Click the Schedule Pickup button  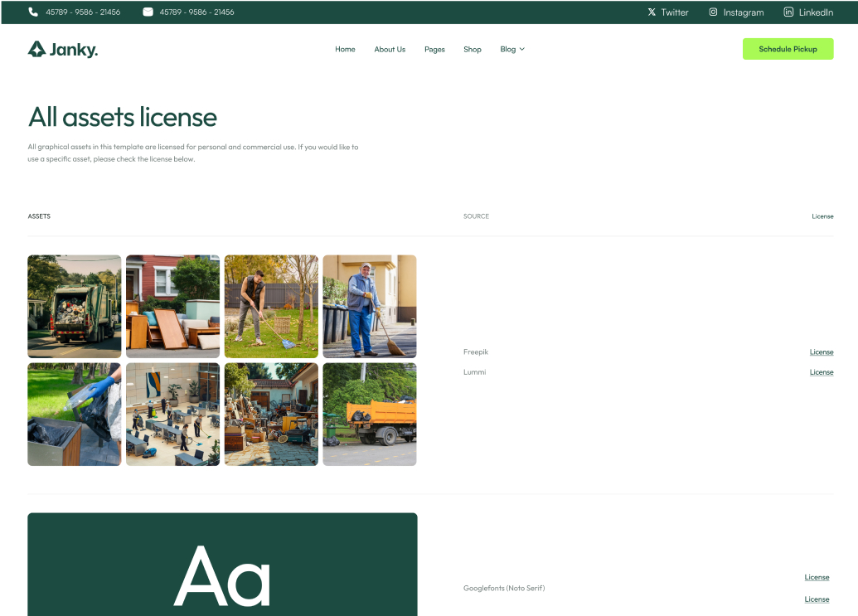[x=788, y=49]
